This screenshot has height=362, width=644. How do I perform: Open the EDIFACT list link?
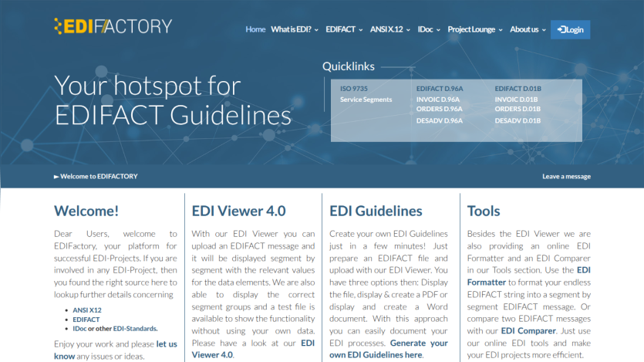coord(86,320)
